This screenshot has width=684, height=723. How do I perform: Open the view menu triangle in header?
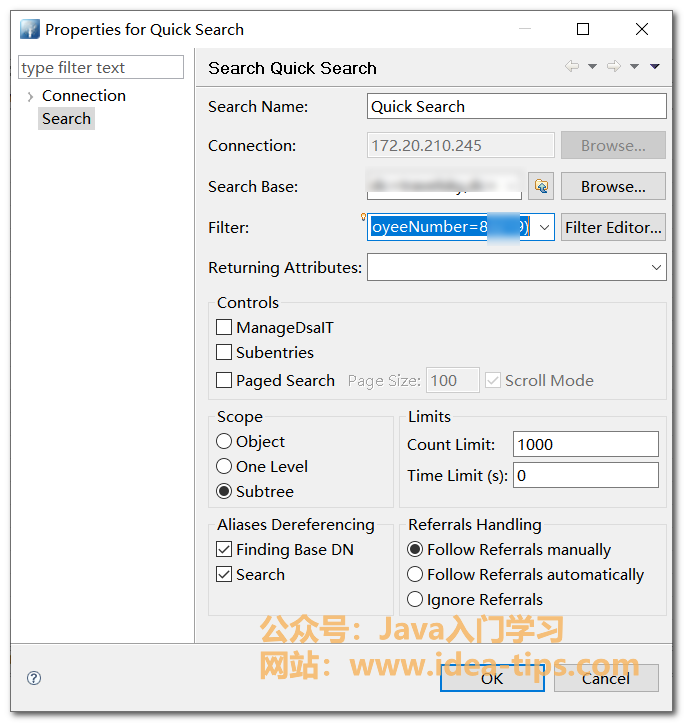tap(654, 66)
